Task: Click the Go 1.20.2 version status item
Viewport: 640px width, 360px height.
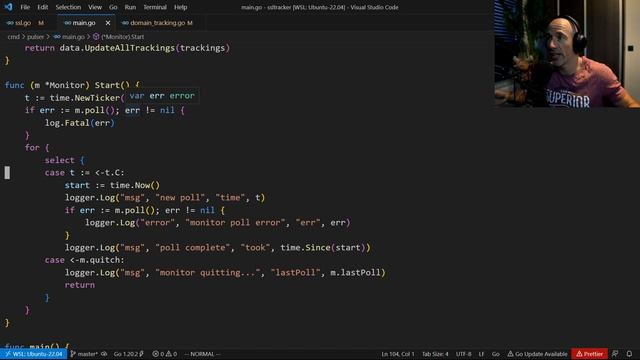Action: (128, 354)
